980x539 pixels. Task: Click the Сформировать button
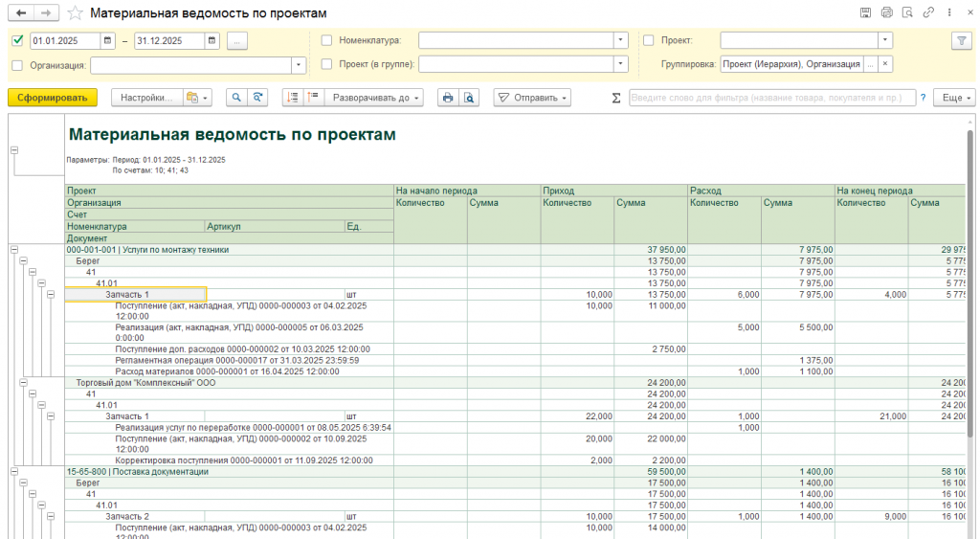[53, 98]
